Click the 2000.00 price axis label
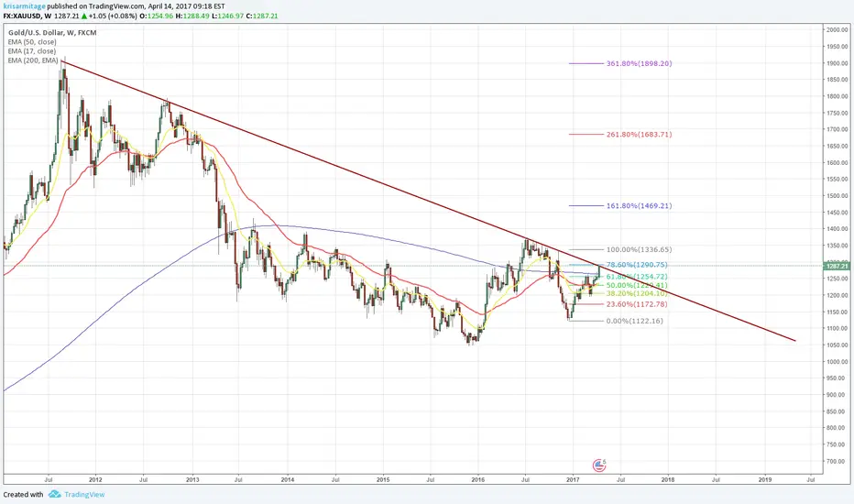The image size is (854, 504). coord(838,30)
